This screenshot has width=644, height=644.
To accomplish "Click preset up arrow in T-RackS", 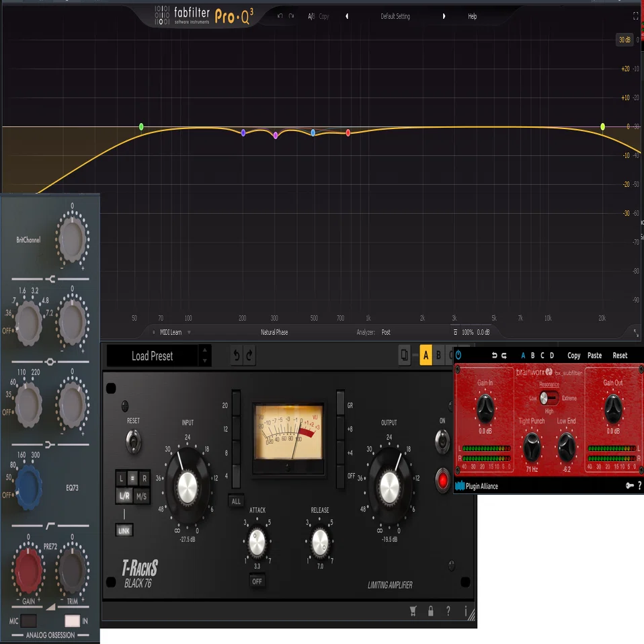I will tap(204, 350).
